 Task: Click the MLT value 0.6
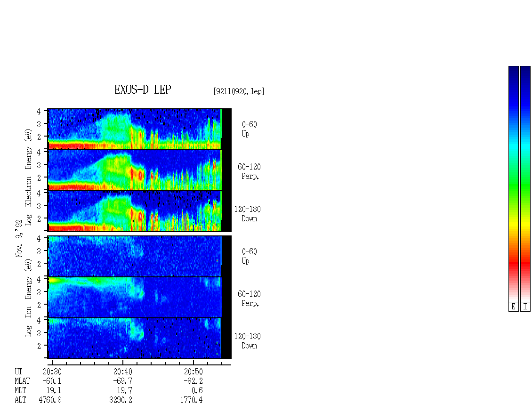coord(197,391)
